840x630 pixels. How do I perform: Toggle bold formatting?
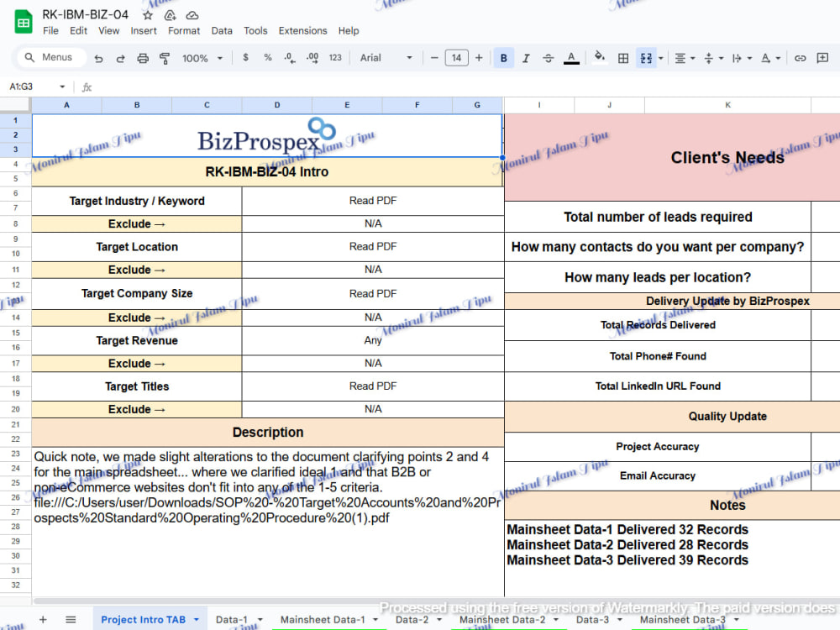pos(503,58)
